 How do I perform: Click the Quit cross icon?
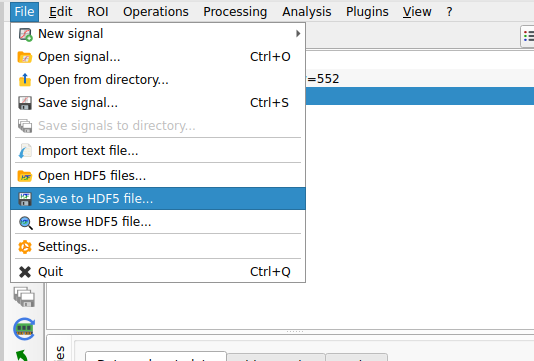coord(25,272)
